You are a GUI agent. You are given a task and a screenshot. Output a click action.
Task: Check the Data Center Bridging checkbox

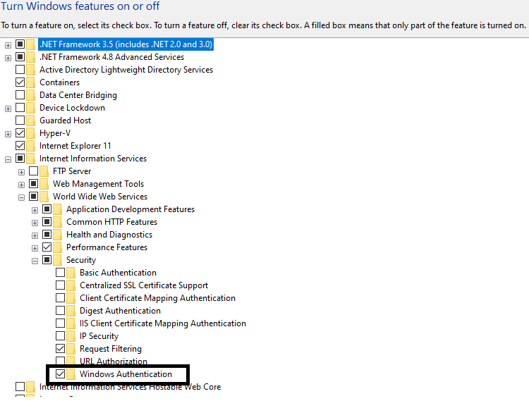point(20,95)
